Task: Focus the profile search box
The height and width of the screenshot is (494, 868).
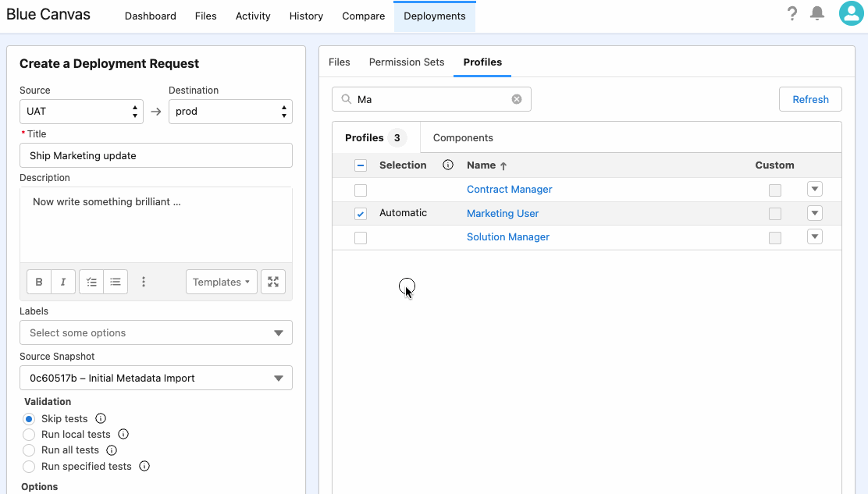Action: 432,99
